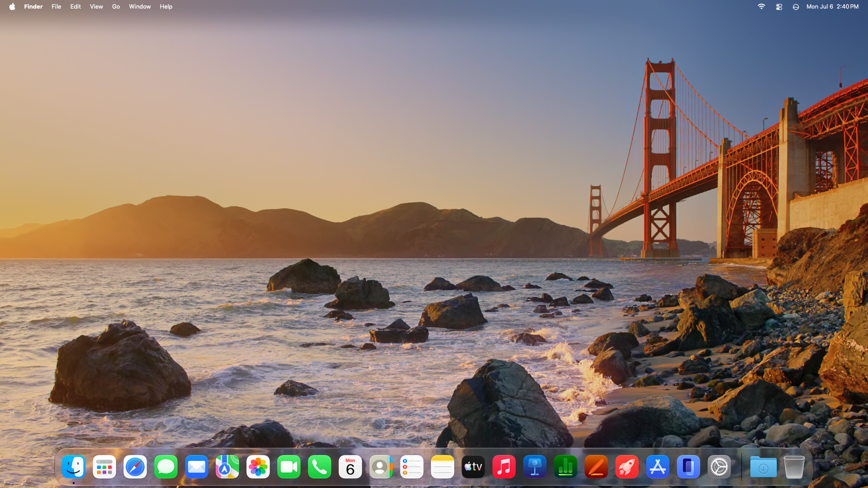Open the File menu
The height and width of the screenshot is (488, 868).
[57, 6]
